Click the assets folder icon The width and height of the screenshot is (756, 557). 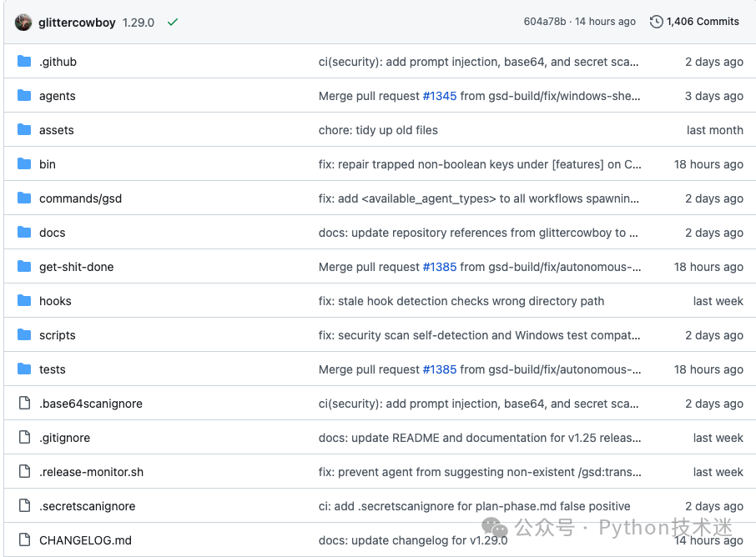(24, 129)
